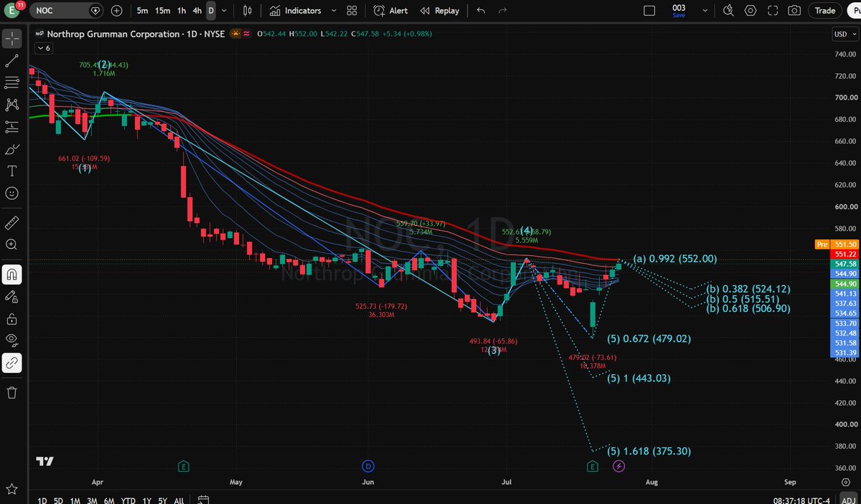Open the Indicators dialog
Viewport: 861px width, 504px height.
pyautogui.click(x=296, y=11)
